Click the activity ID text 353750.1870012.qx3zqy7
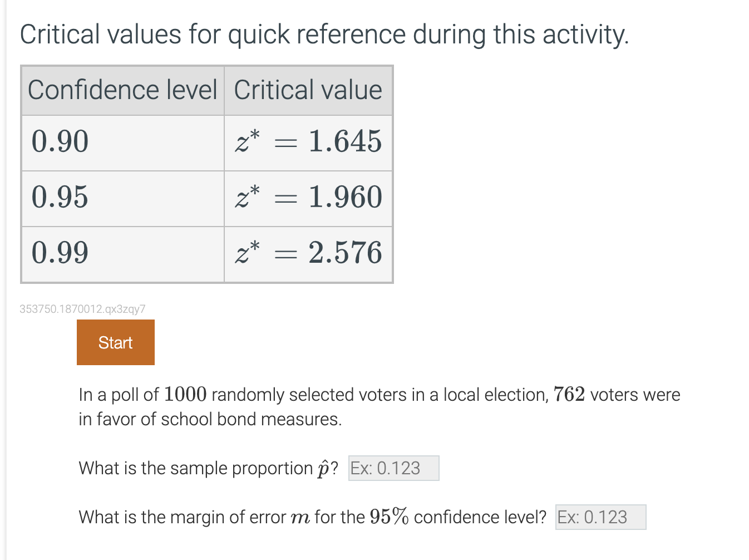This screenshot has width=749, height=560. pyautogui.click(x=82, y=308)
